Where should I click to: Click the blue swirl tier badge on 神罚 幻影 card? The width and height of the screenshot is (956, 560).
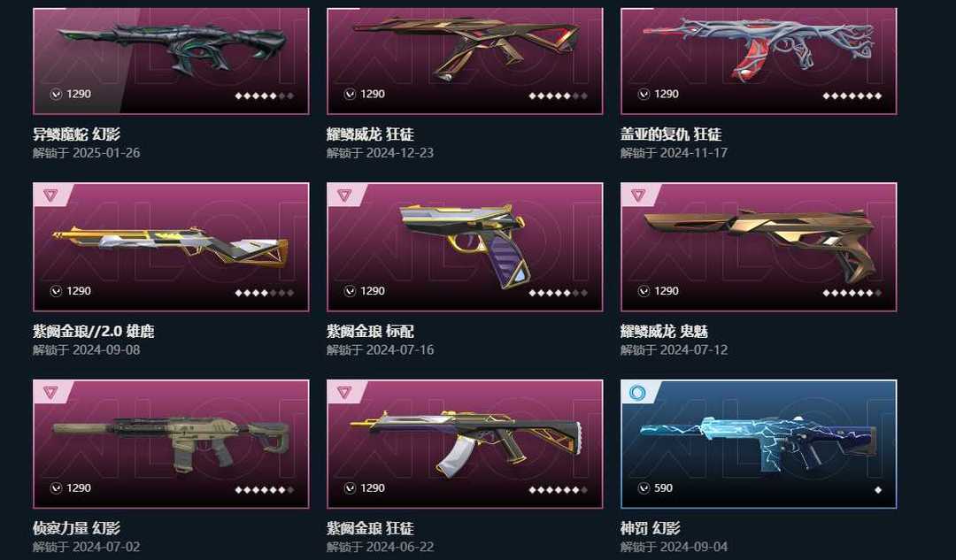[x=638, y=393]
